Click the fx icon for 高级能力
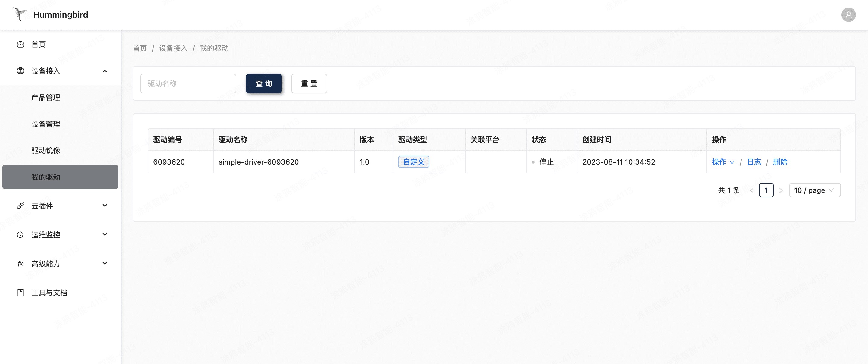This screenshot has height=364, width=868. pos(20,264)
